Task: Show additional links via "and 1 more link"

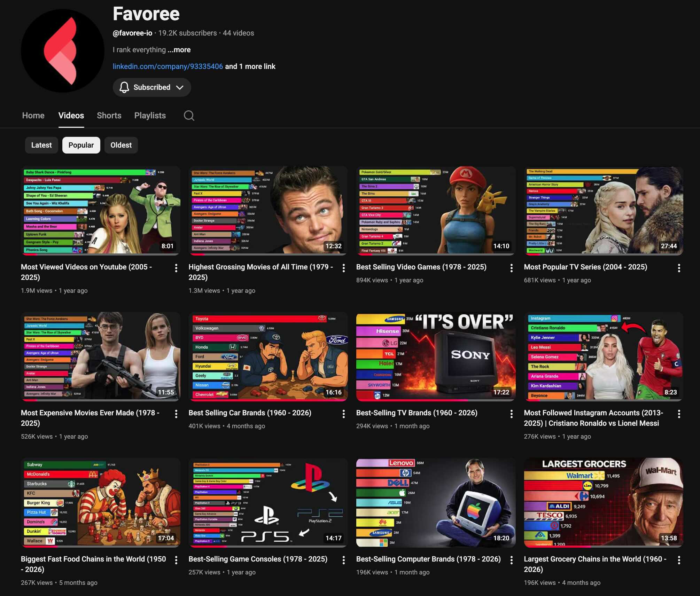Action: (250, 66)
